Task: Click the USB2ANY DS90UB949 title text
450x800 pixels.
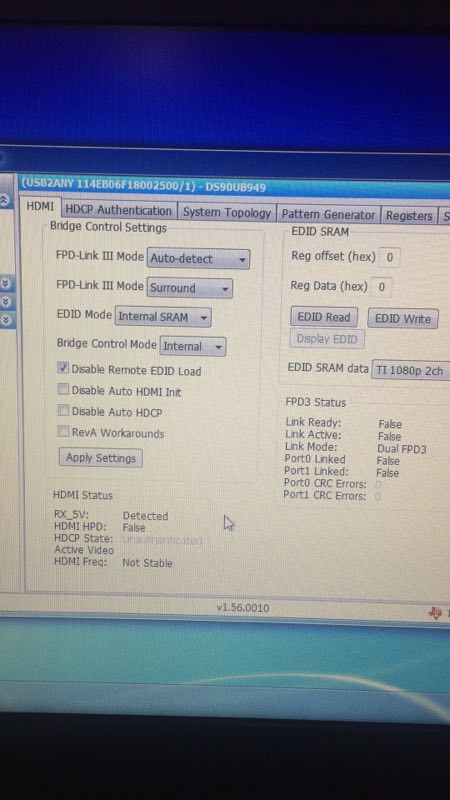Action: pos(143,186)
